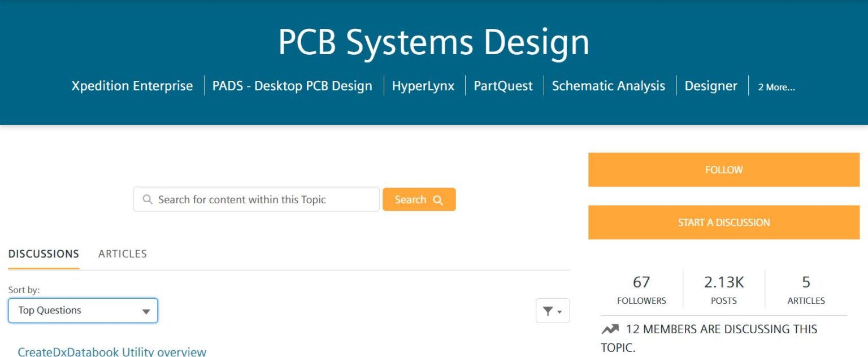Screen dimensions: 868x357
Task: Open the Xpedition Enterprise topic
Action: (x=132, y=86)
